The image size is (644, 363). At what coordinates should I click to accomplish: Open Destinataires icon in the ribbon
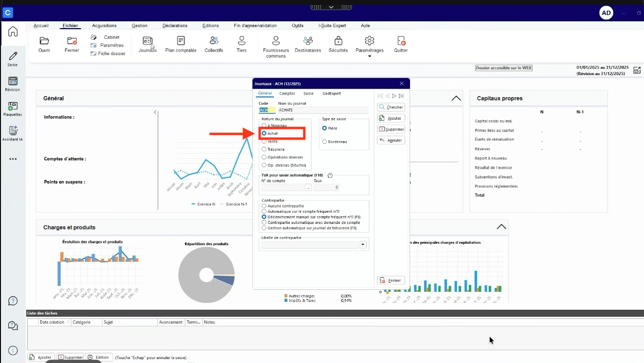(308, 44)
